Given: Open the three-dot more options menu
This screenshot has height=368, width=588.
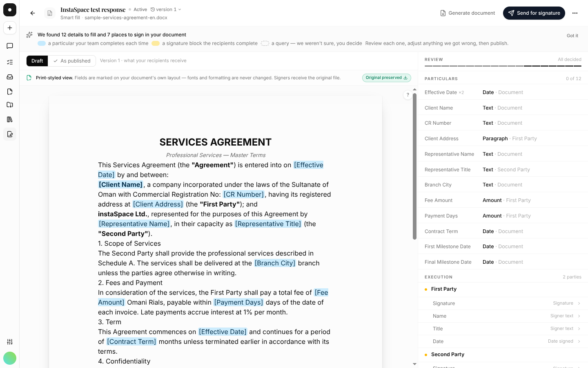Looking at the screenshot, I should click(x=575, y=13).
